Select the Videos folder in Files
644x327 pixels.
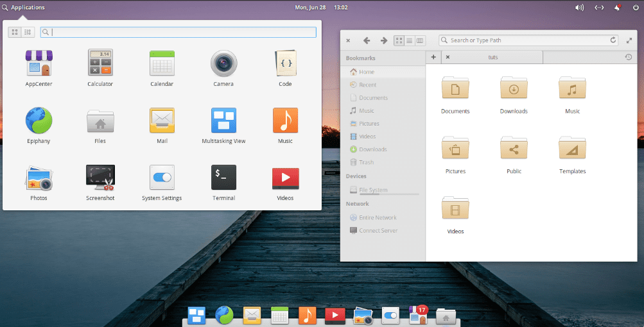(x=455, y=215)
